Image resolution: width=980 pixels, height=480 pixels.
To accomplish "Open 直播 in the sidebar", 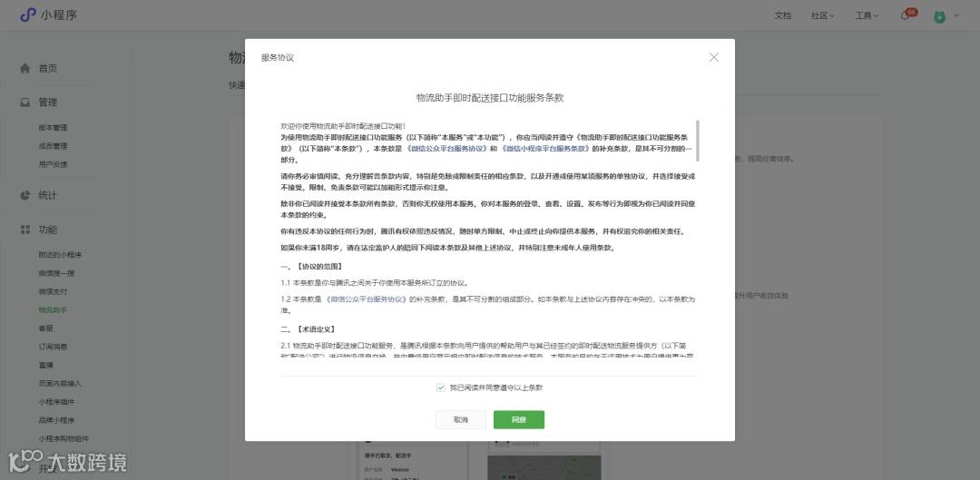I will click(45, 365).
